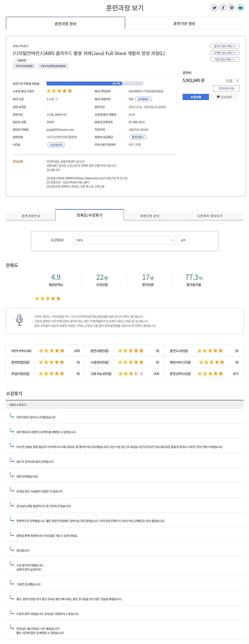Click help icon next to NCS 수준

57,99
